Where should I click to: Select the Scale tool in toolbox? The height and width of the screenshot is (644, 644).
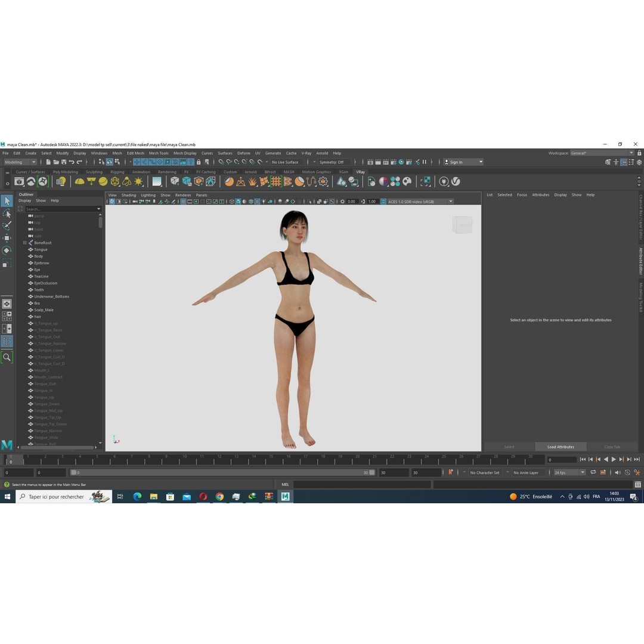click(x=7, y=264)
